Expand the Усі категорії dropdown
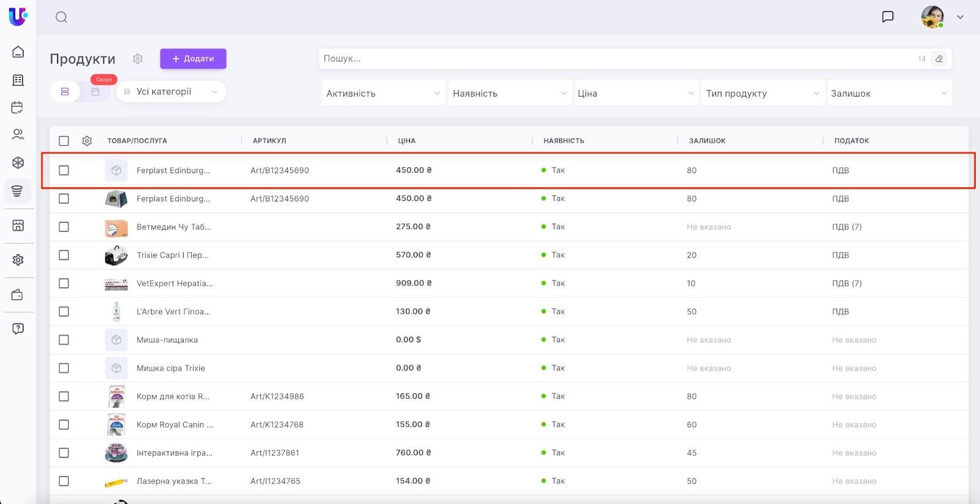 171,92
